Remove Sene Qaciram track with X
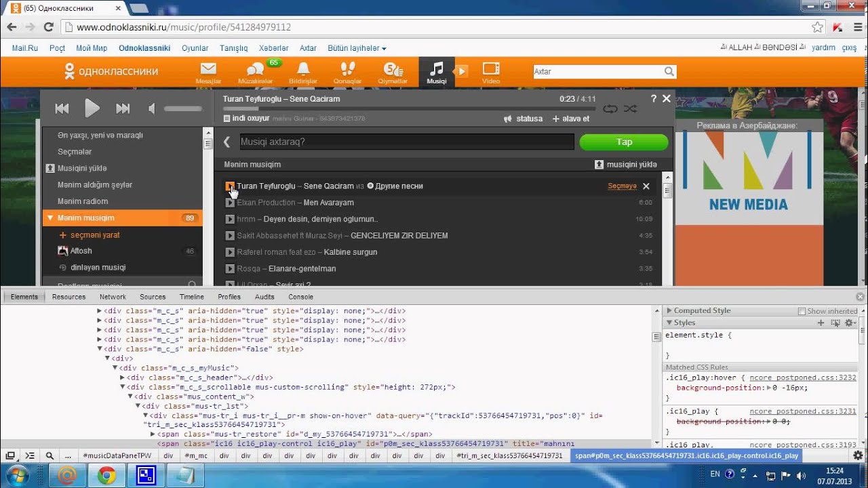868x488 pixels. pyautogui.click(x=646, y=186)
